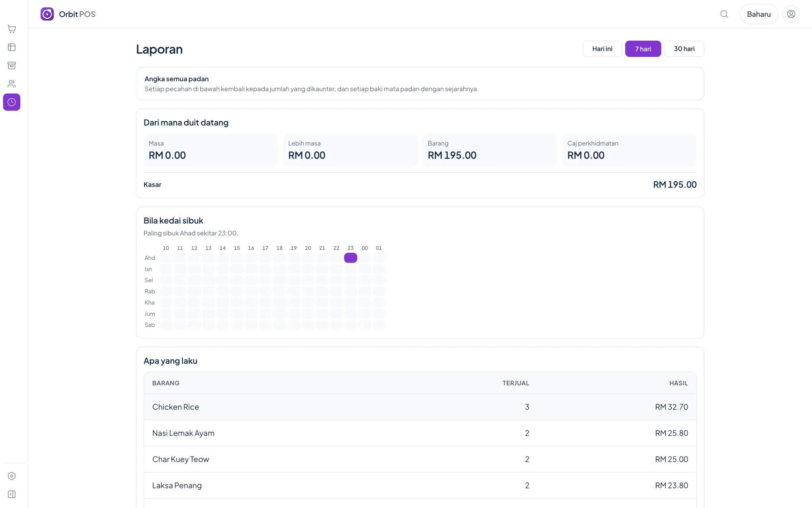Expand sidebar using the panel toggle icon
Image resolution: width=812 pixels, height=508 pixels.
[x=12, y=494]
